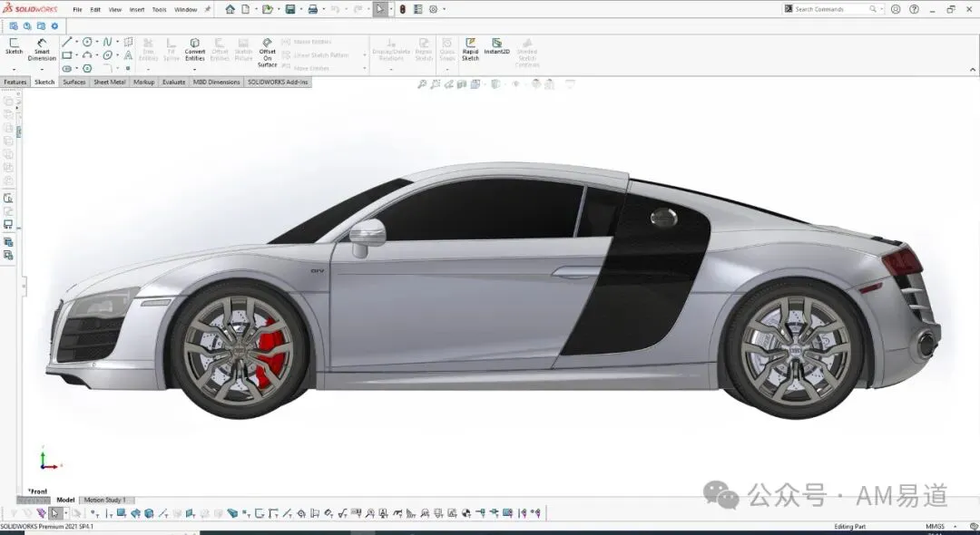Select the Model tab at the bottom
Image resolution: width=980 pixels, height=535 pixels.
coord(65,500)
